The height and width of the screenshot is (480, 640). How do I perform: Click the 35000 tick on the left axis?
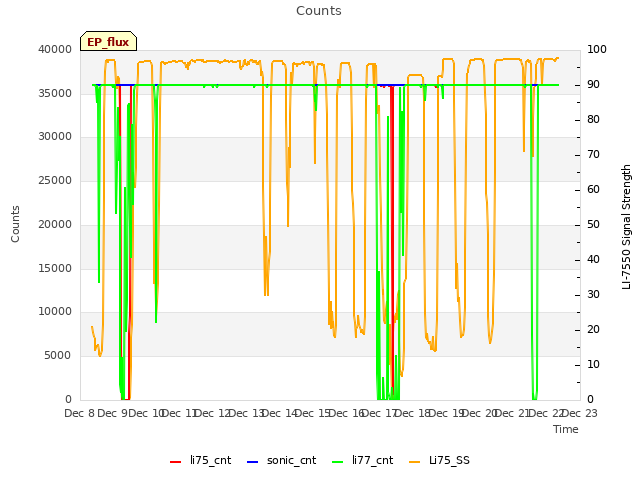coord(55,93)
